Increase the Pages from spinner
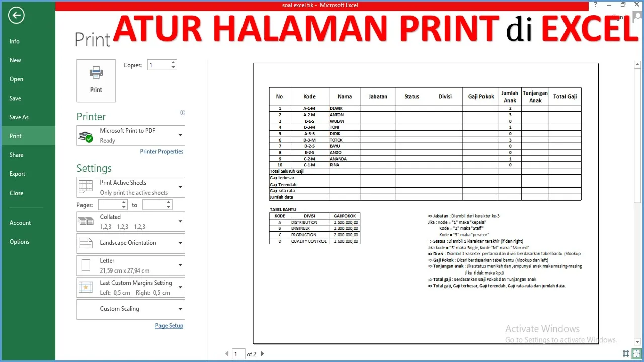 click(124, 202)
